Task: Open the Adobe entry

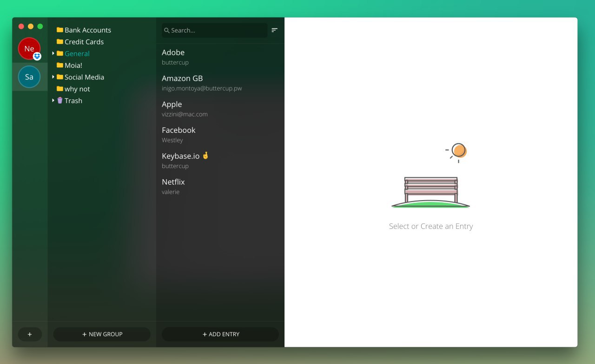Action: tap(220, 57)
